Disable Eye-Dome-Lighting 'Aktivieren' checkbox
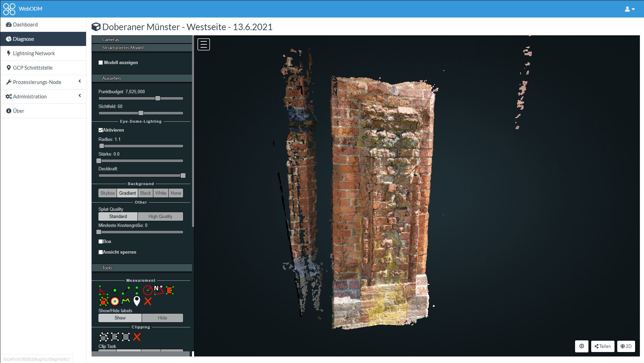Screen dimensions: 644x363 point(101,130)
